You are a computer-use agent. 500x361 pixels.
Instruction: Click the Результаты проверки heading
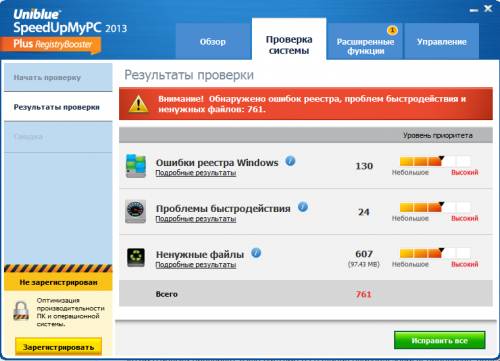(189, 75)
